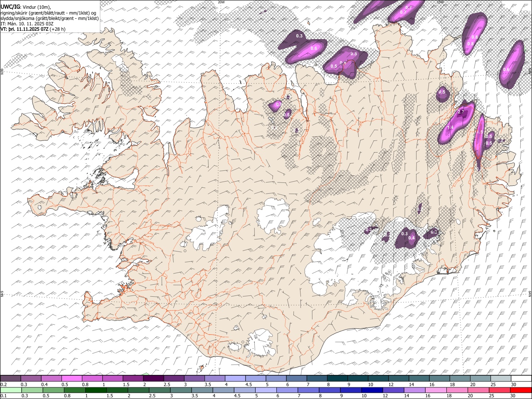Select the upper legend swatch labeled 2
Screen dimensions: 532x399
(x=153, y=378)
